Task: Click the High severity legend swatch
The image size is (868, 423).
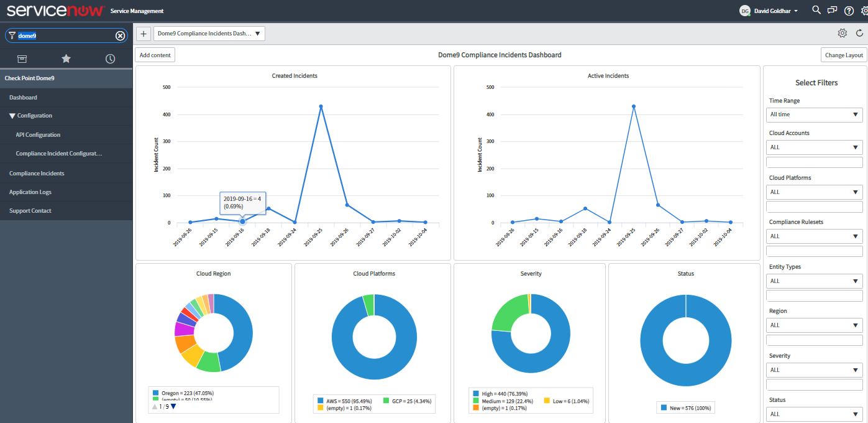Action: (476, 394)
